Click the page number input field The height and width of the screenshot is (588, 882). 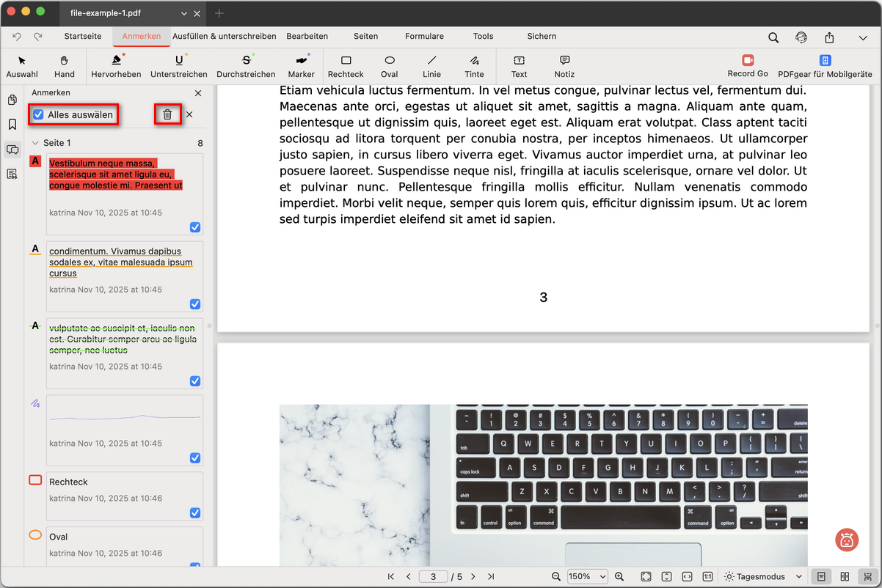point(434,576)
